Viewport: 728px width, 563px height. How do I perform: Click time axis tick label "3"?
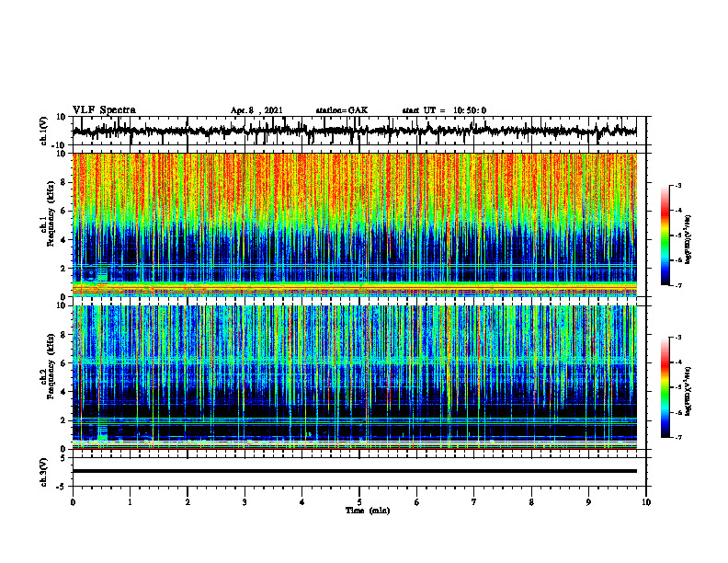coord(245,502)
